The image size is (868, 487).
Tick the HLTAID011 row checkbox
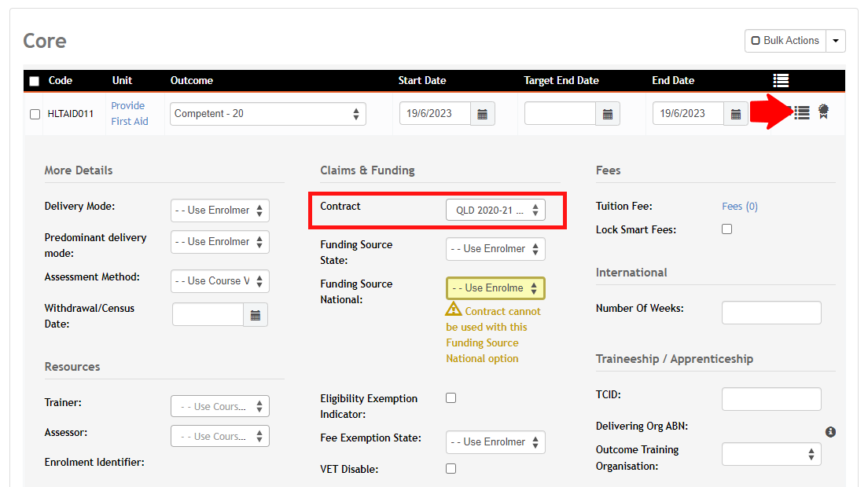pos(35,115)
